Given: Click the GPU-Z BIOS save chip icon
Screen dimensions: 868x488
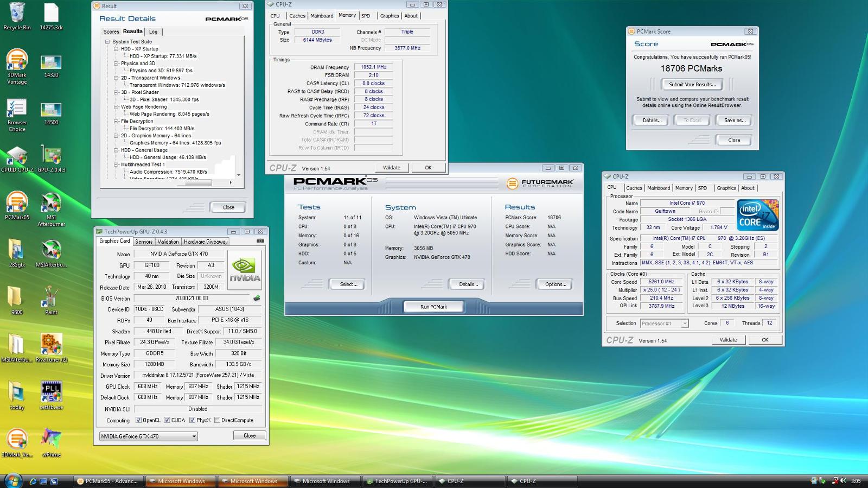Looking at the screenshot, I should (257, 298).
